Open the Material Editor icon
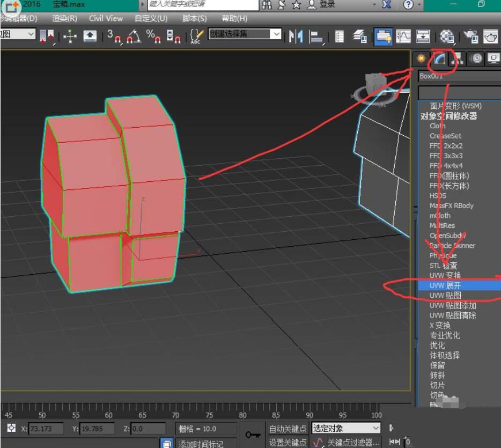The width and height of the screenshot is (501, 448). coord(447,36)
